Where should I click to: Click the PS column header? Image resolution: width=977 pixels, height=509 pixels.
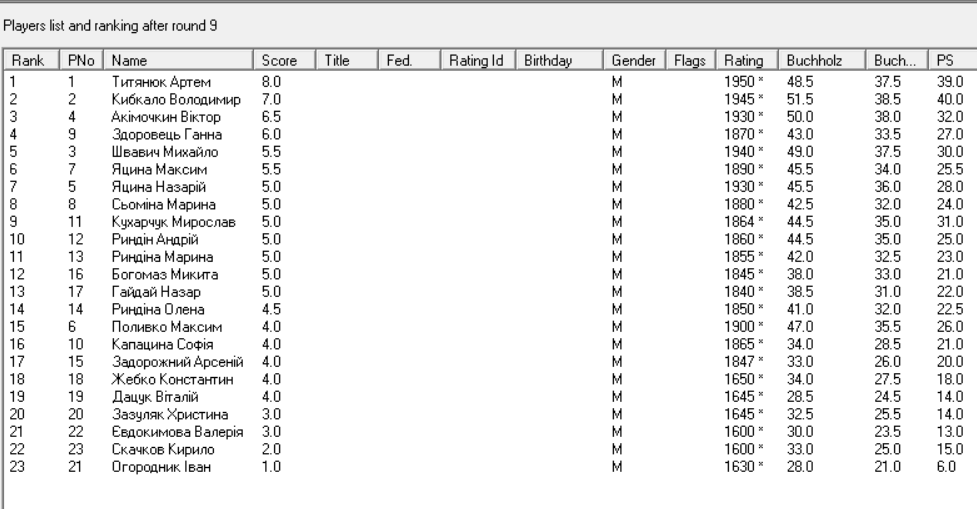pos(949,60)
